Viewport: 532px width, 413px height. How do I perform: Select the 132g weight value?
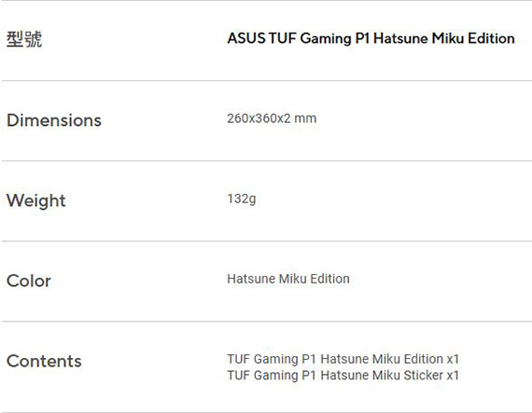[242, 199]
